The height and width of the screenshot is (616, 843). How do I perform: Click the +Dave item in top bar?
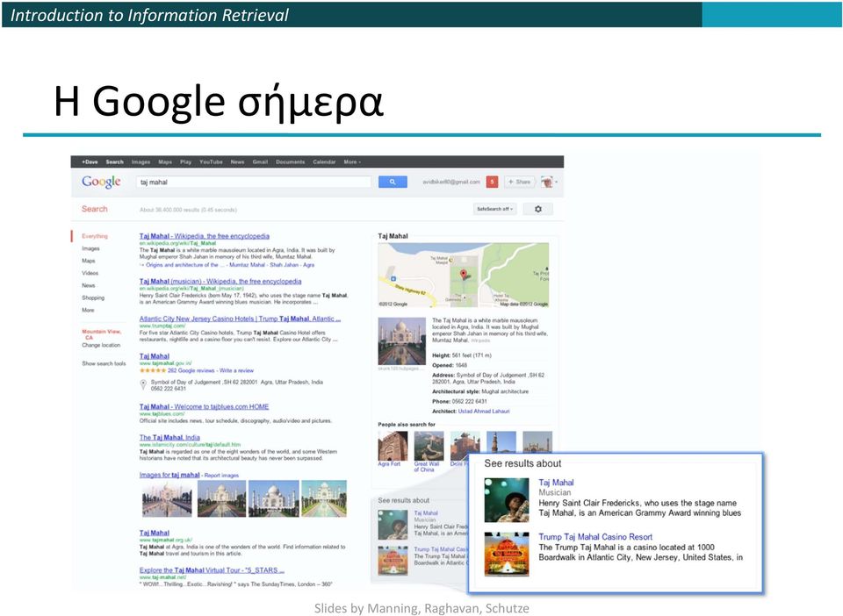coord(90,161)
